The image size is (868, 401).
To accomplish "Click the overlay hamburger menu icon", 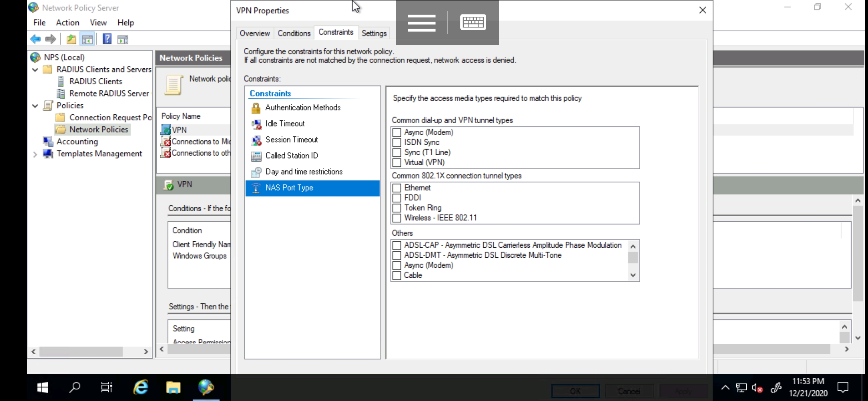I will [x=421, y=23].
